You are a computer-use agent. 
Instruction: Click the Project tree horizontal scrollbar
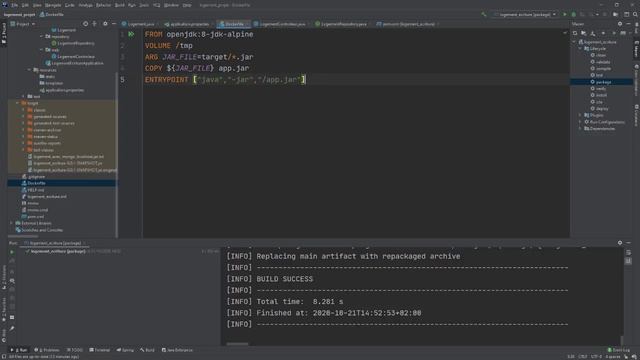23,236
